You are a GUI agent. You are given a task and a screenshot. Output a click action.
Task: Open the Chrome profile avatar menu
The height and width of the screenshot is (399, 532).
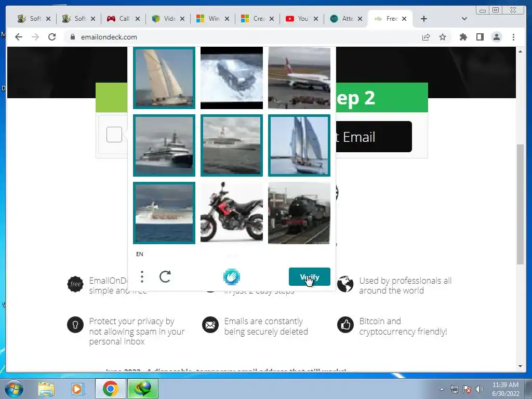497,37
